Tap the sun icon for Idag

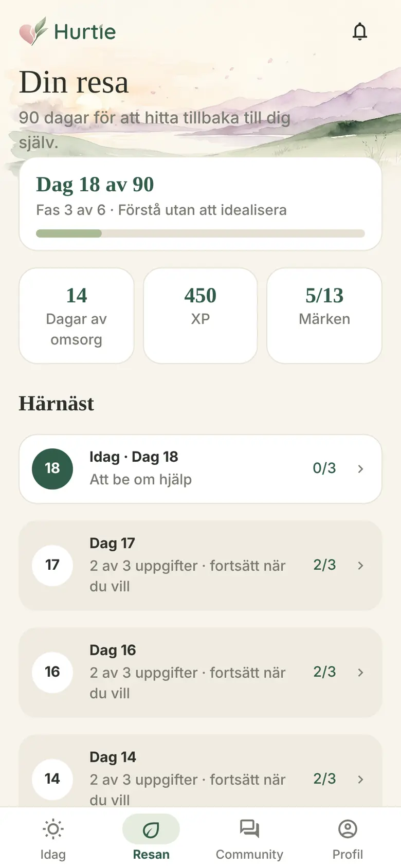pos(53,829)
